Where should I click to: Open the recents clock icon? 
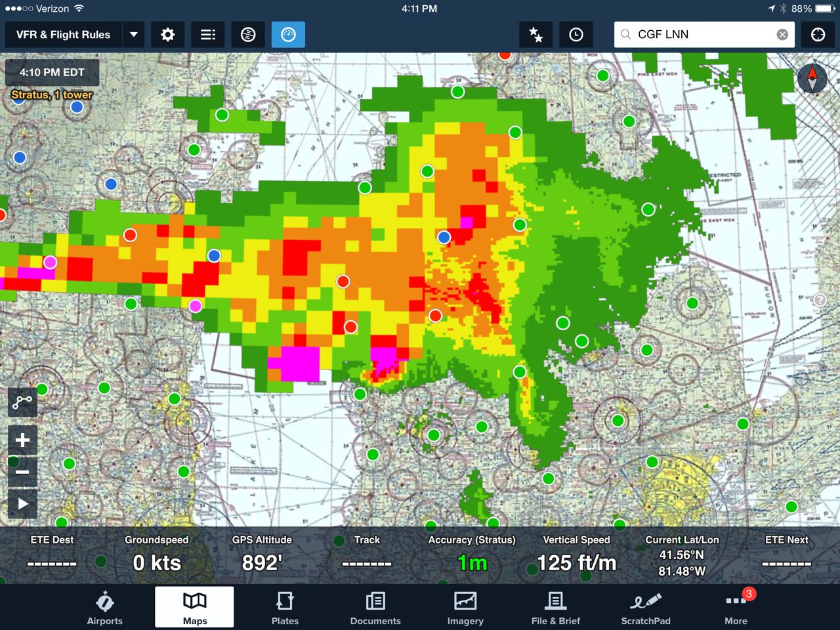point(576,35)
